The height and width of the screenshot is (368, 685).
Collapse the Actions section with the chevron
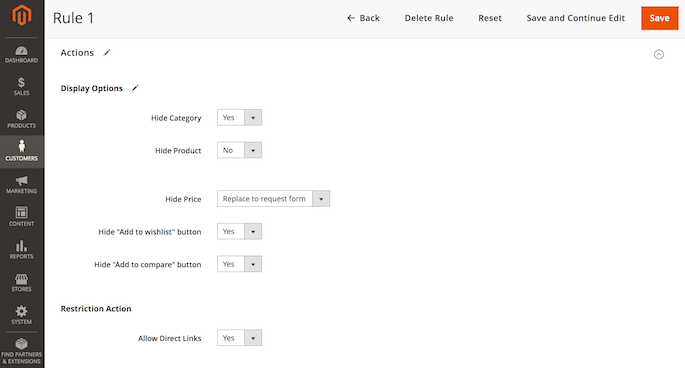[659, 54]
